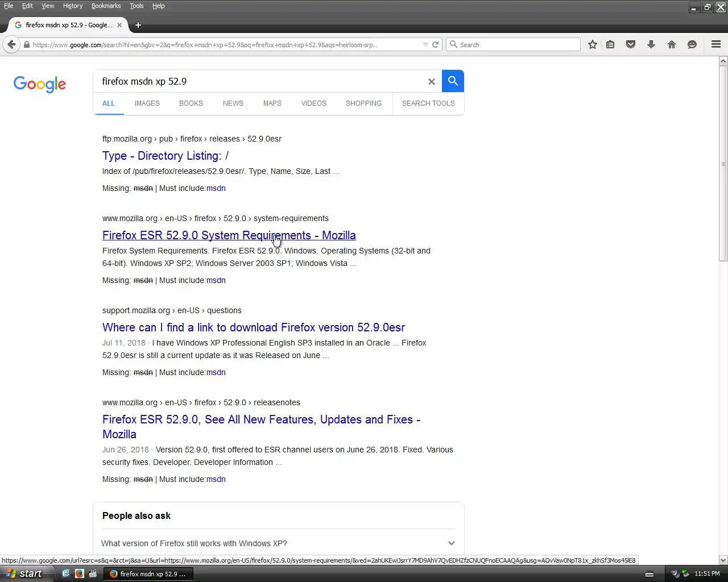The width and height of the screenshot is (728, 582).
Task: Bookmark this page with the star icon
Action: pos(593,44)
